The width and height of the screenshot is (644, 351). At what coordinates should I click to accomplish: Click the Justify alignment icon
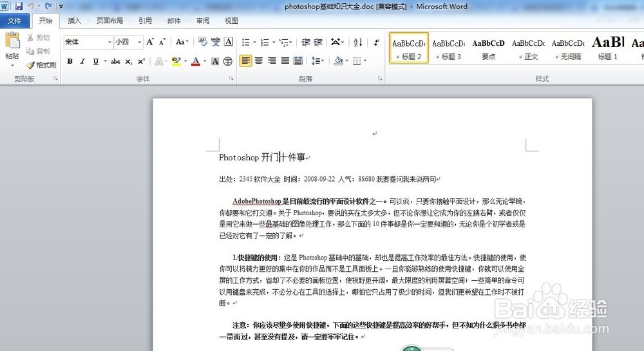[x=285, y=61]
